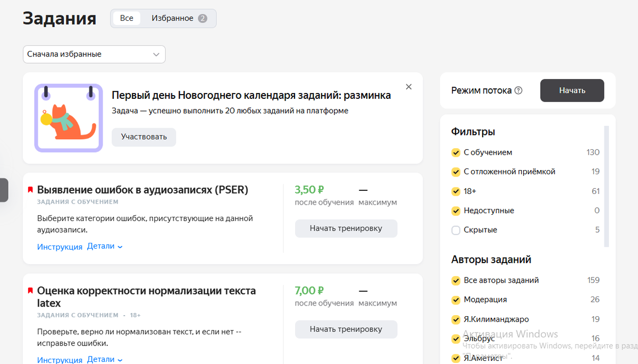Click the Фильтры heading
Image resolution: width=638 pixels, height=364 pixels.
[473, 132]
